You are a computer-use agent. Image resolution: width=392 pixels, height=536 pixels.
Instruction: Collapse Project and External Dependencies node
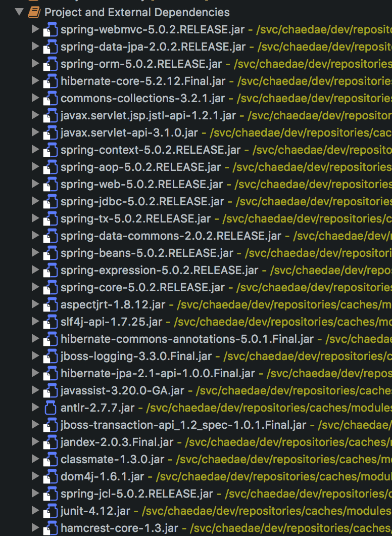pos(20,12)
